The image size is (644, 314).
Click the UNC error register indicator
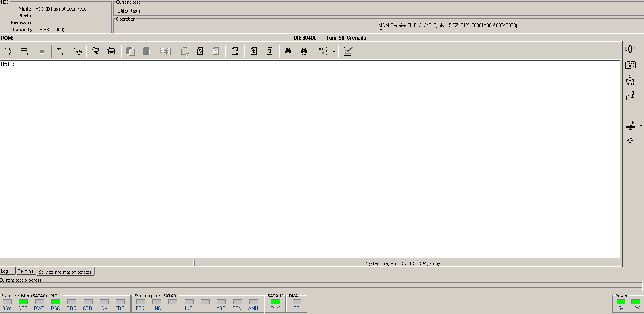156,302
